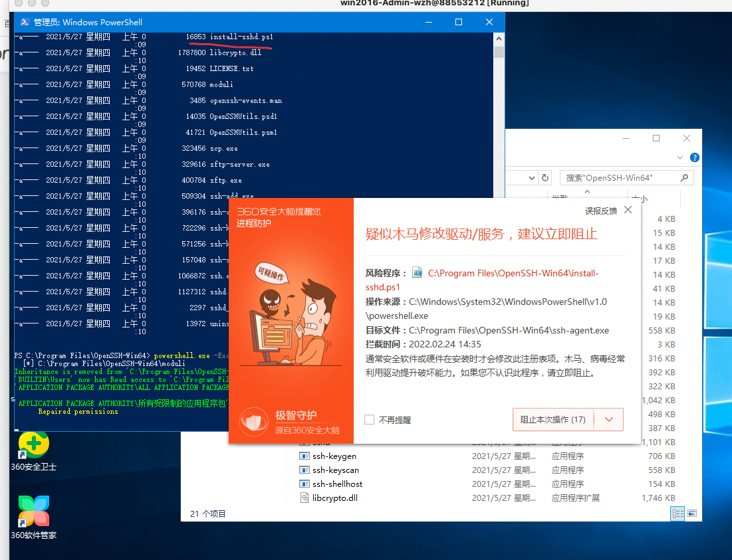This screenshot has height=560, width=732.
Task: Click the PowerShell scrollbar up arrow
Action: click(x=499, y=39)
